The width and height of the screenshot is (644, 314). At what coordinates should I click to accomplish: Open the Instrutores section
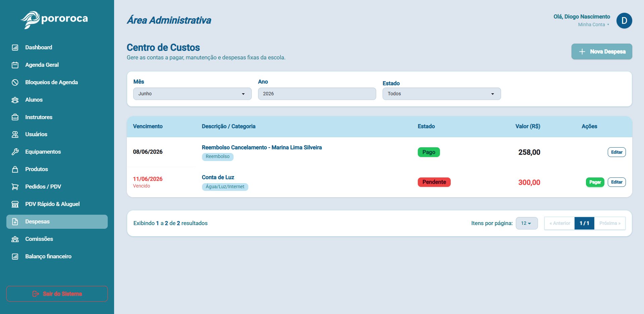(57, 117)
